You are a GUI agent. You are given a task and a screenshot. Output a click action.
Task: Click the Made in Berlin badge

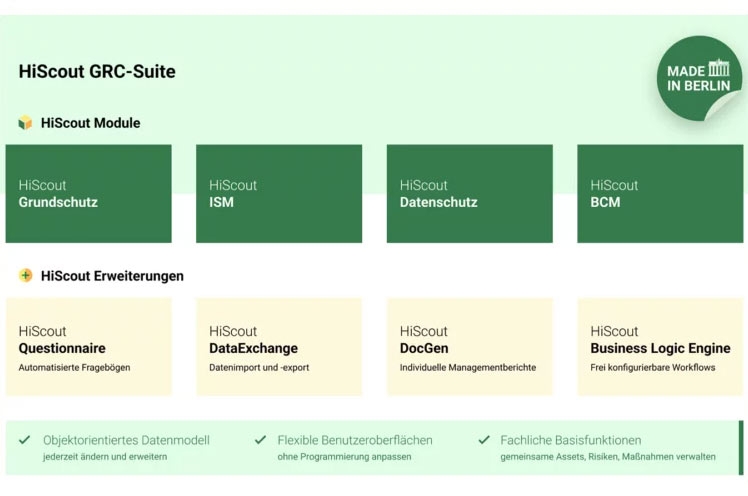[x=699, y=78]
